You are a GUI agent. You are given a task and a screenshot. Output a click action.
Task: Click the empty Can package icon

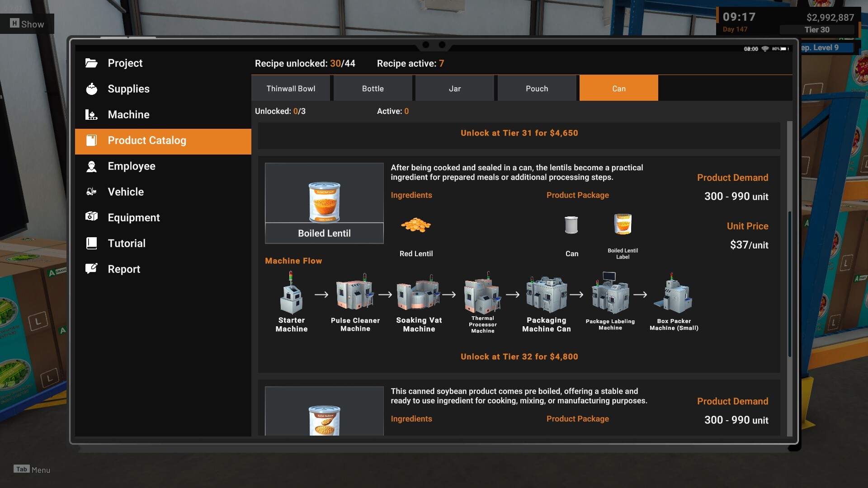571,225
